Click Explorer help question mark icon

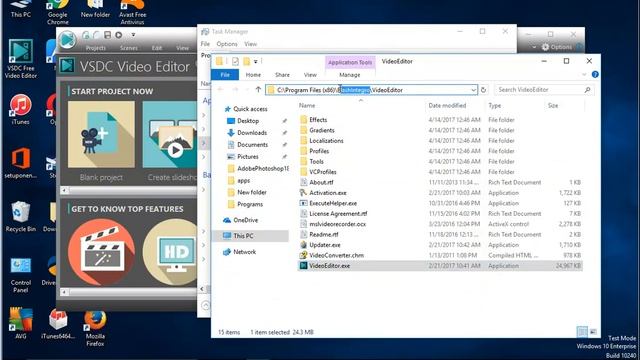595,74
